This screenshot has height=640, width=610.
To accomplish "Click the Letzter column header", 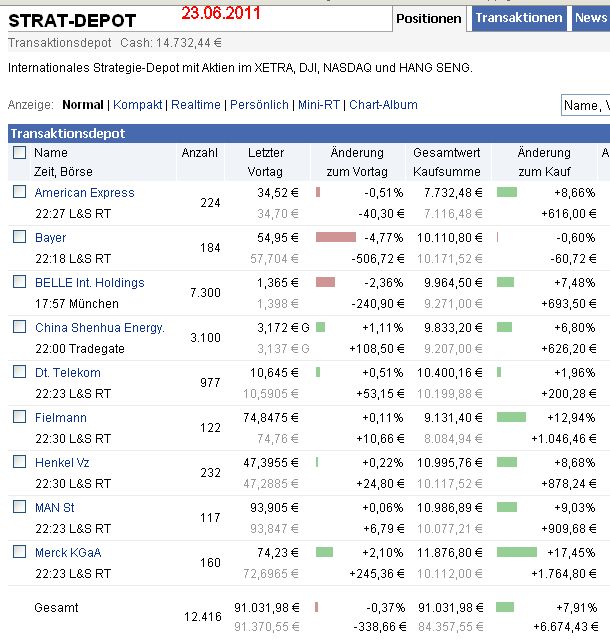I will [266, 153].
